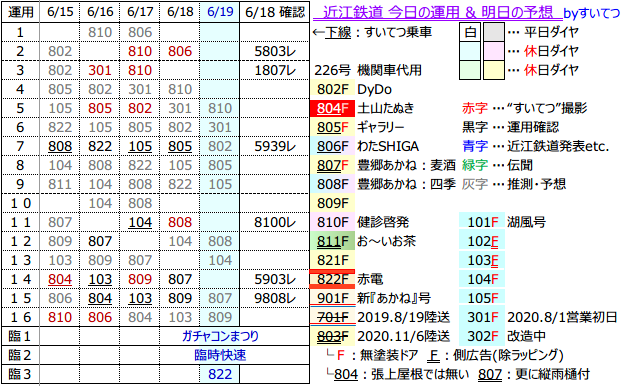Click the お～いお茶 label
The height and width of the screenshot is (386, 629).
coord(386,241)
